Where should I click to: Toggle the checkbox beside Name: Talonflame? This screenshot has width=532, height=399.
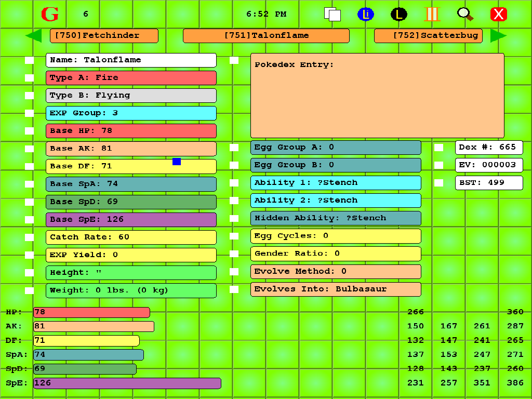tap(29, 60)
